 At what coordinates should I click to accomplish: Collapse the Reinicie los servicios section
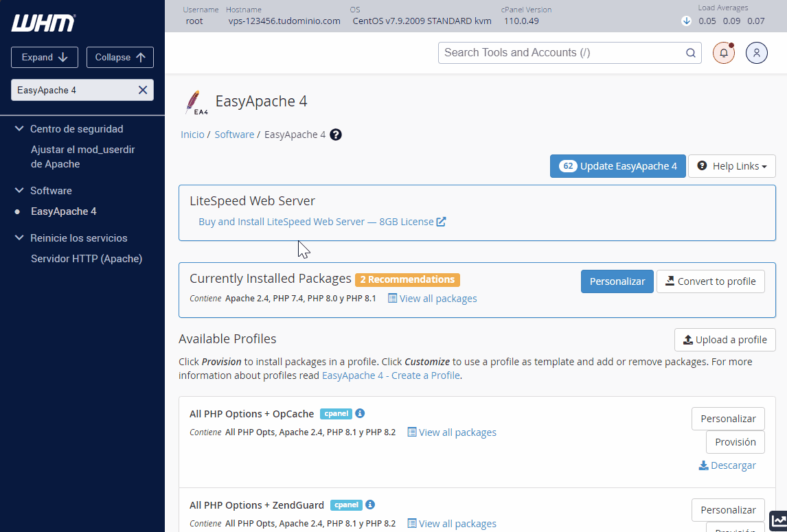point(19,238)
